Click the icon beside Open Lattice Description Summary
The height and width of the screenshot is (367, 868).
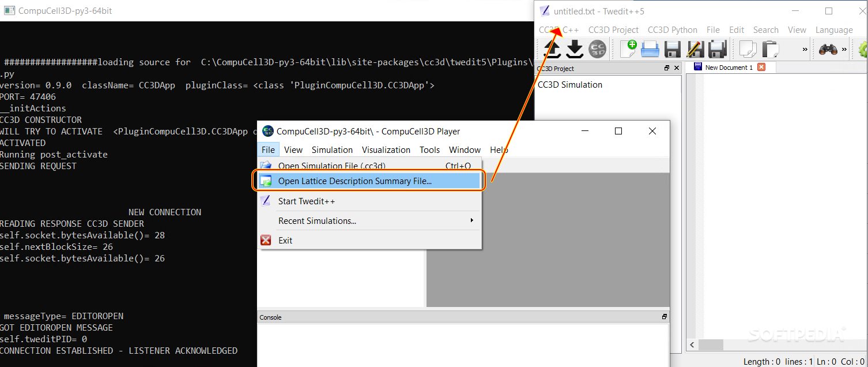point(266,181)
